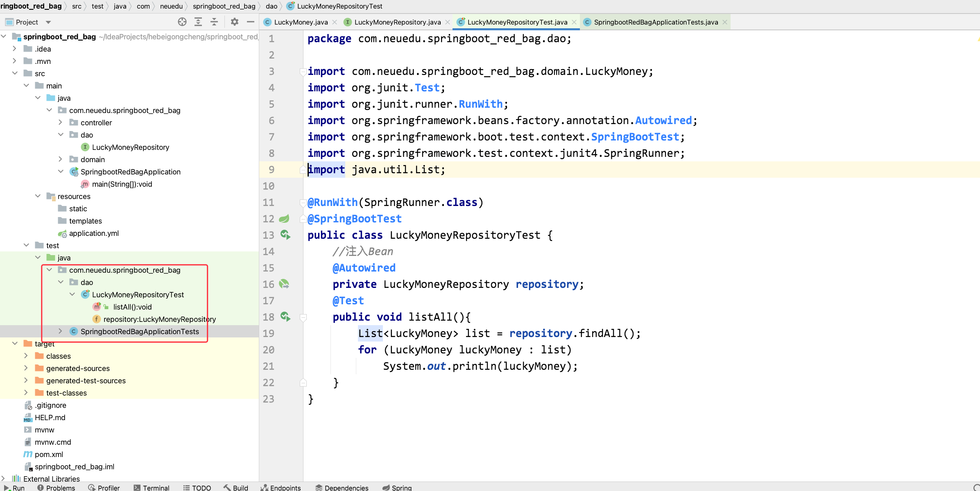
Task: Switch to SpringbootRedBagApplicationTests.java tab
Action: [656, 22]
